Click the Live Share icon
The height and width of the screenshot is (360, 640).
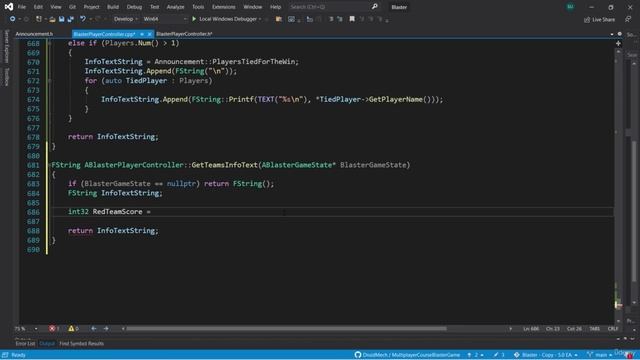(587, 19)
